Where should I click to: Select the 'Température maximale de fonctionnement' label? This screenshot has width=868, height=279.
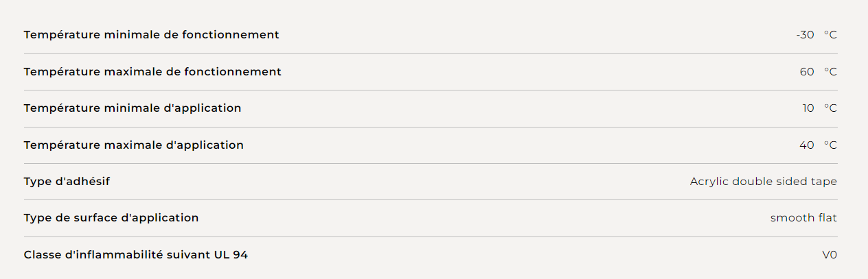coord(152,71)
